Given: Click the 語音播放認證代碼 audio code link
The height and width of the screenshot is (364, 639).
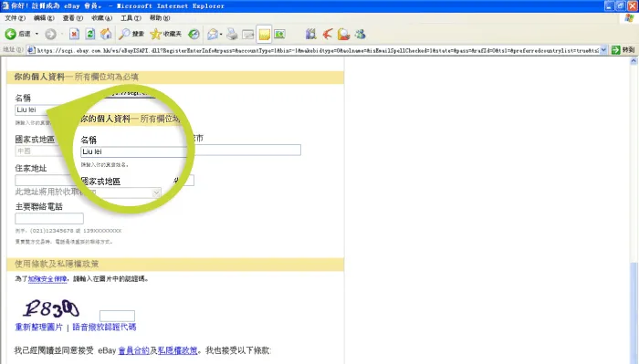Looking at the screenshot, I should coord(104,327).
